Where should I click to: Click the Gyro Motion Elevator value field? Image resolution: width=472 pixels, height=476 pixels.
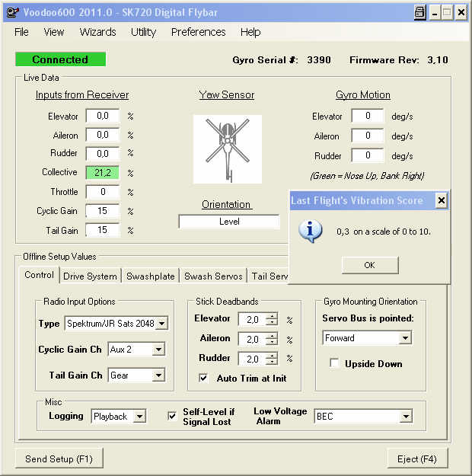pos(368,116)
